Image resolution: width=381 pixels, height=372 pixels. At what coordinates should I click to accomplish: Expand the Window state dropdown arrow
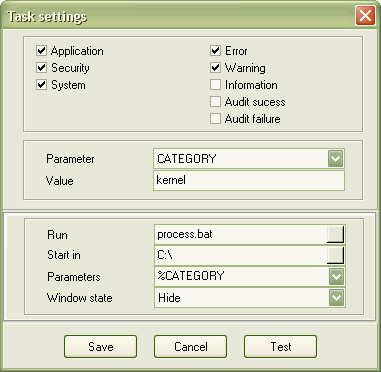[x=336, y=298]
